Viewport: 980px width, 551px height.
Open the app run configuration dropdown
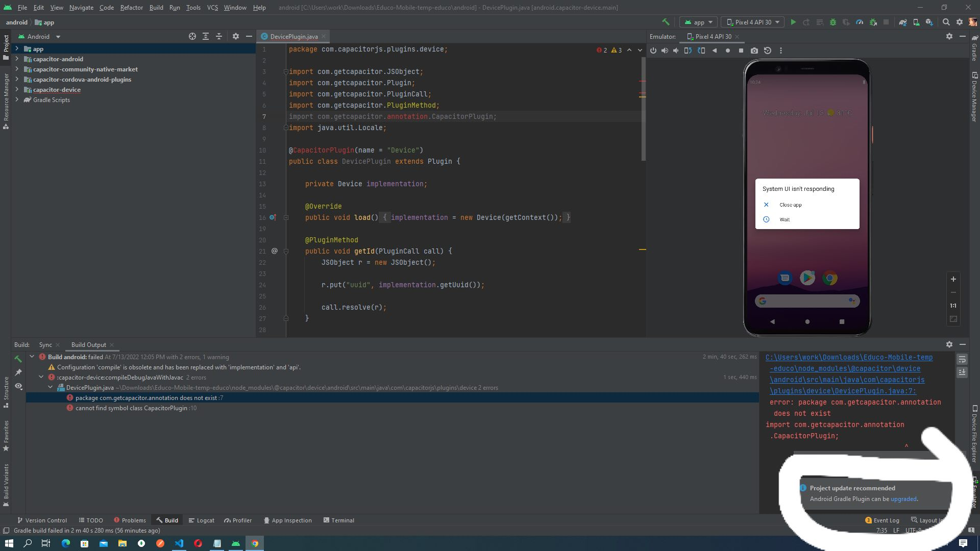(x=698, y=22)
